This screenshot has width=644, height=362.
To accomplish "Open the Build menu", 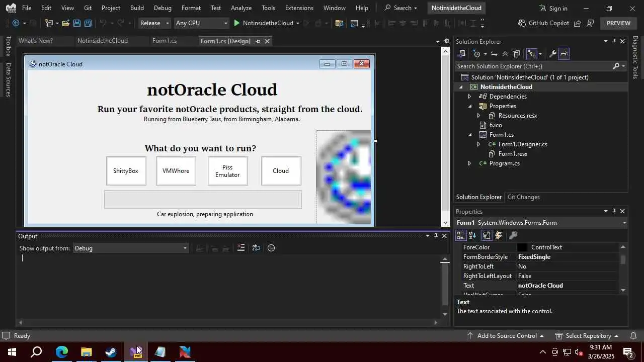I will [137, 8].
